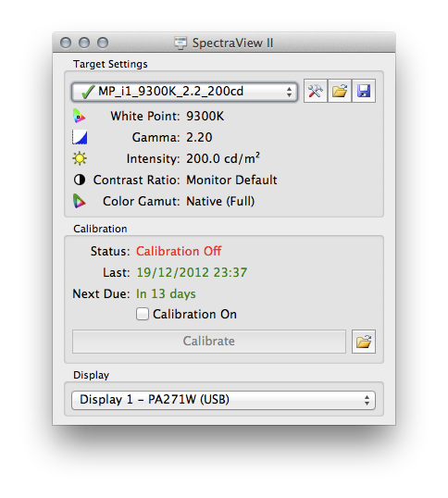The width and height of the screenshot is (448, 498).
Task: Click the Display section heading
Action: (x=91, y=375)
